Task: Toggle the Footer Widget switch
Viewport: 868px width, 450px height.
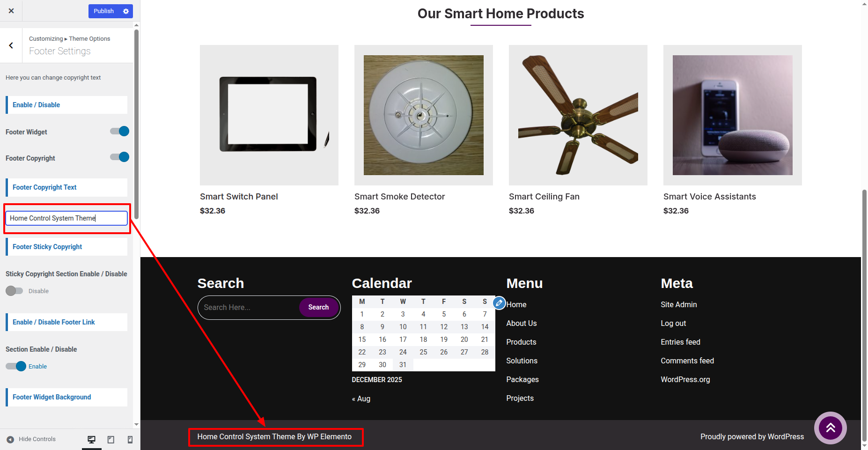Action: pos(120,132)
